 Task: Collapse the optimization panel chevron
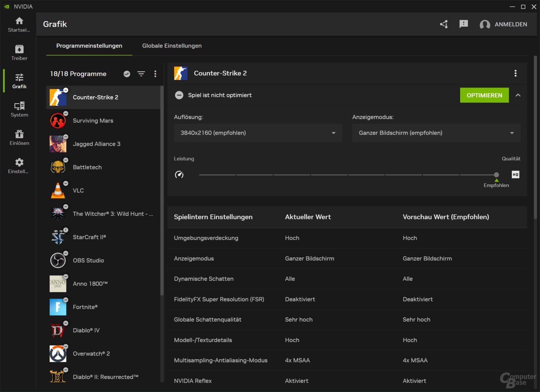(x=518, y=95)
